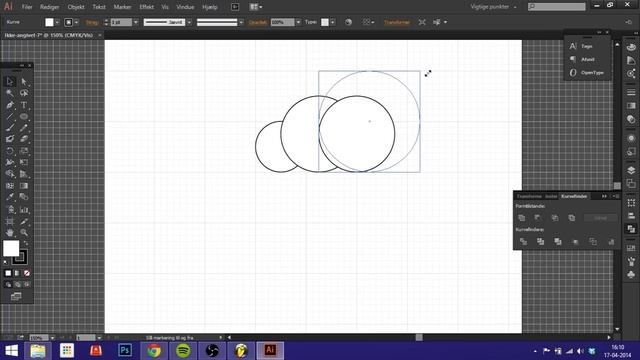Click the Intersect shape mode icon
640x360 pixels.
555,218
